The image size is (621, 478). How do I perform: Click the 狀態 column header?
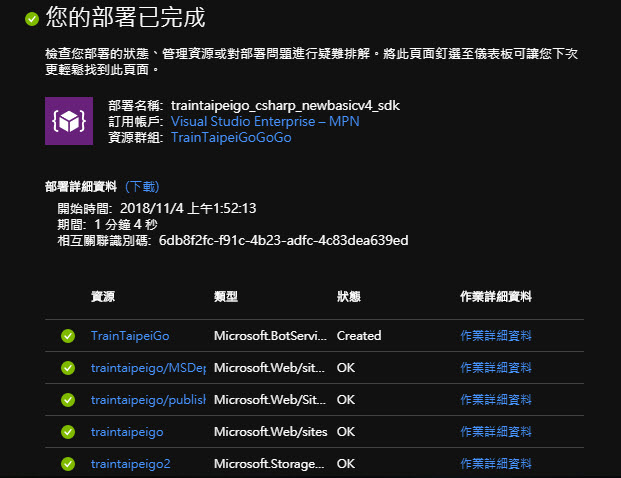(349, 297)
